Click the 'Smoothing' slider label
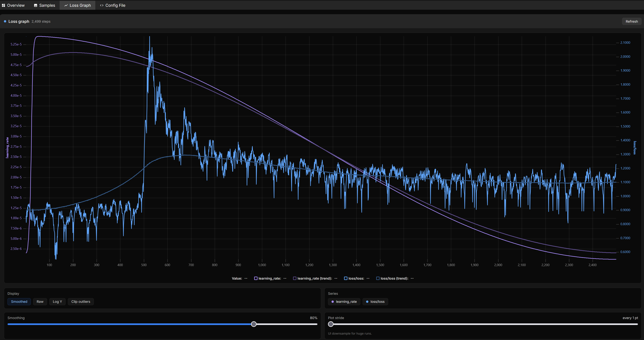This screenshot has width=644, height=340. coord(16,318)
